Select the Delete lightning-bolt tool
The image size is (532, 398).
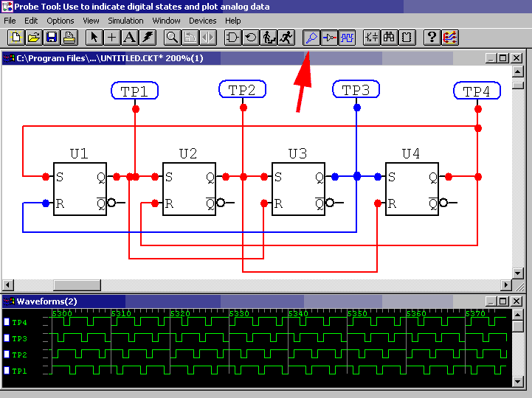coord(148,38)
